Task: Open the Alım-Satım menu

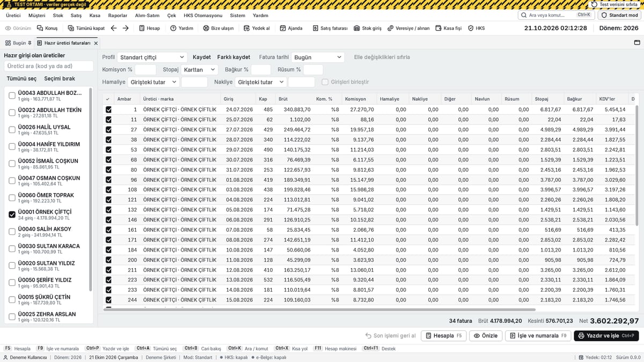Action: 147,15
